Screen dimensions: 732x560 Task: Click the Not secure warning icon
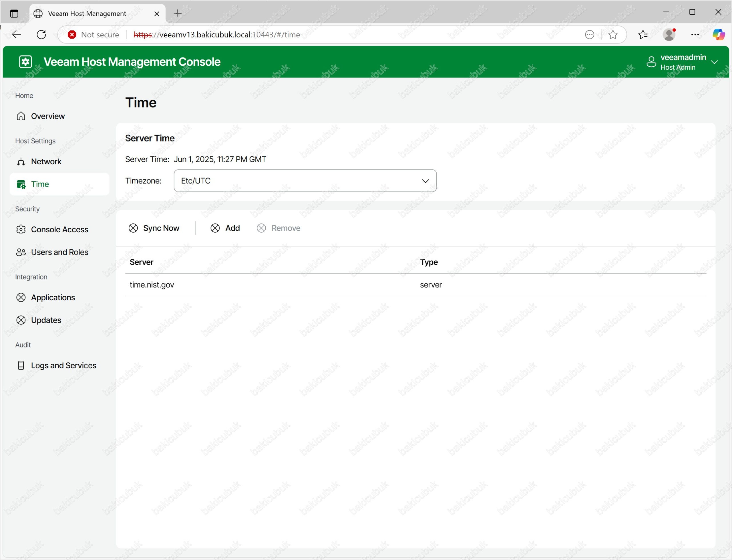(72, 35)
